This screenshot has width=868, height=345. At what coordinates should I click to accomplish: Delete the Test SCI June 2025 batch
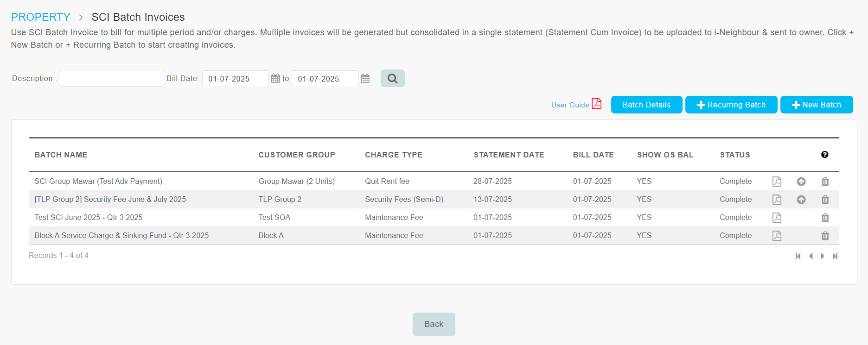click(x=825, y=218)
